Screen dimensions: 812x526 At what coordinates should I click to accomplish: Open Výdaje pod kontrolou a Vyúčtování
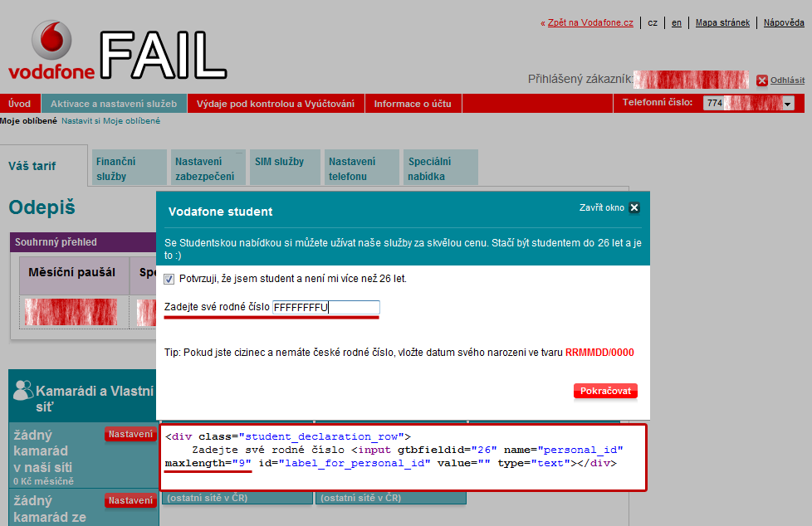(276, 104)
